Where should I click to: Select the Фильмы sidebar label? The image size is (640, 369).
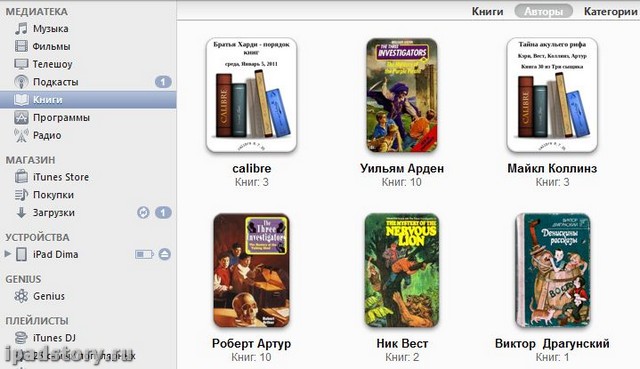coord(51,47)
